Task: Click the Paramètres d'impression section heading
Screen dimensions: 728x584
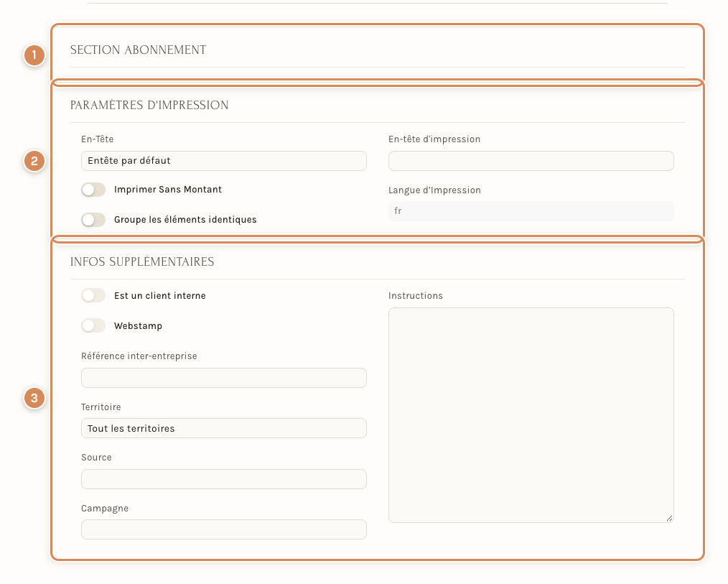Action: click(149, 105)
